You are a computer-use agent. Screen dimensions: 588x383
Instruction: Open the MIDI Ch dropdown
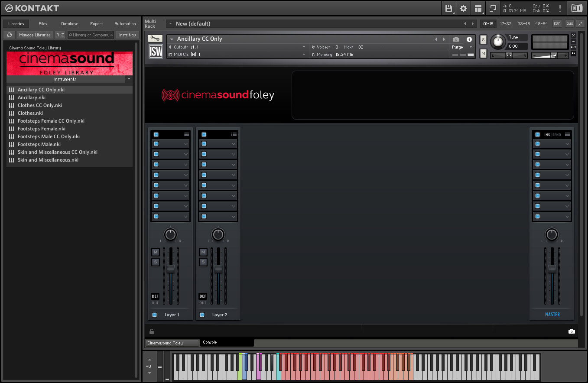[x=237, y=55]
